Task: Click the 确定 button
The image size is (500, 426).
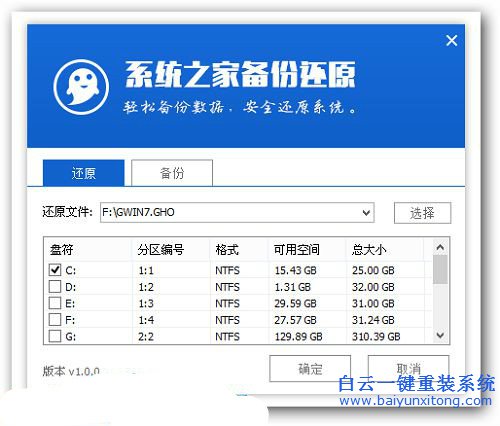Action: pyautogui.click(x=310, y=369)
